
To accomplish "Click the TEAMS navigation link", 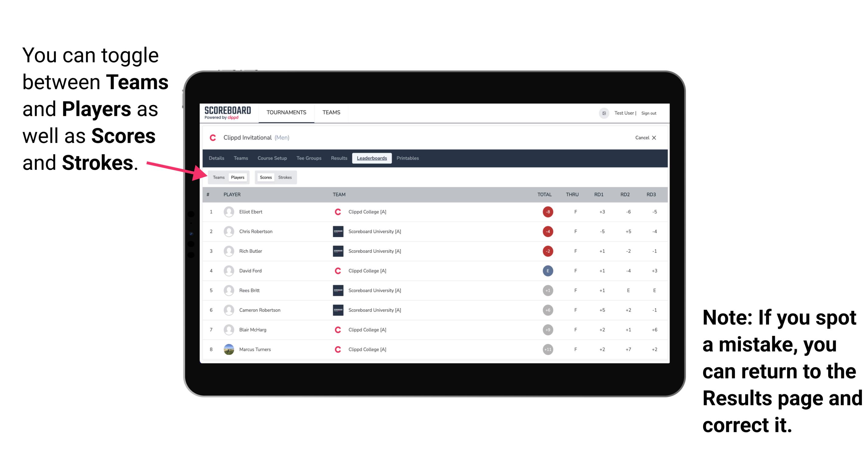I will [x=330, y=113].
